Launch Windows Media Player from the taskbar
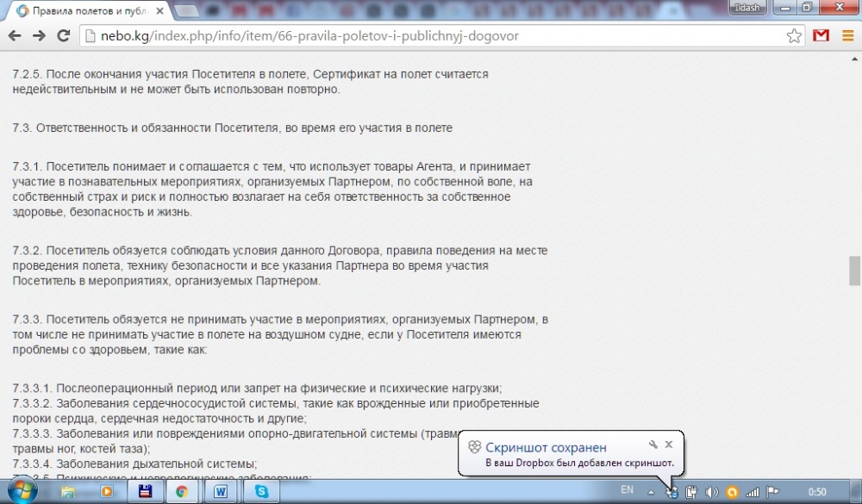Image resolution: width=862 pixels, height=504 pixels. [106, 491]
